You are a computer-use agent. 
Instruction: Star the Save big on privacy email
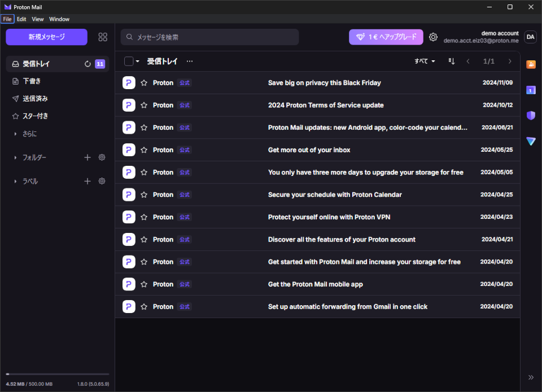(144, 83)
